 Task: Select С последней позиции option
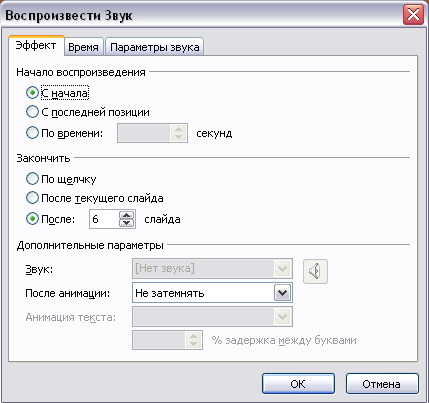coord(32,112)
